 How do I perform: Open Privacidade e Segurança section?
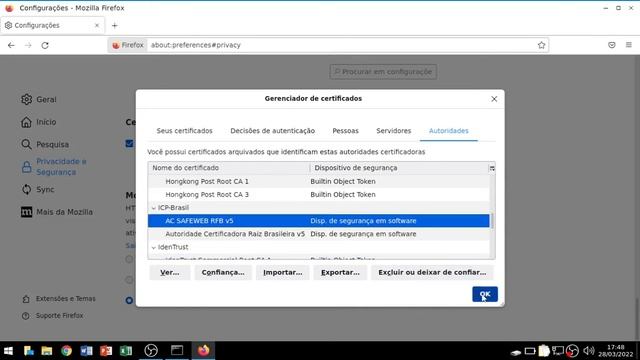pos(54,167)
